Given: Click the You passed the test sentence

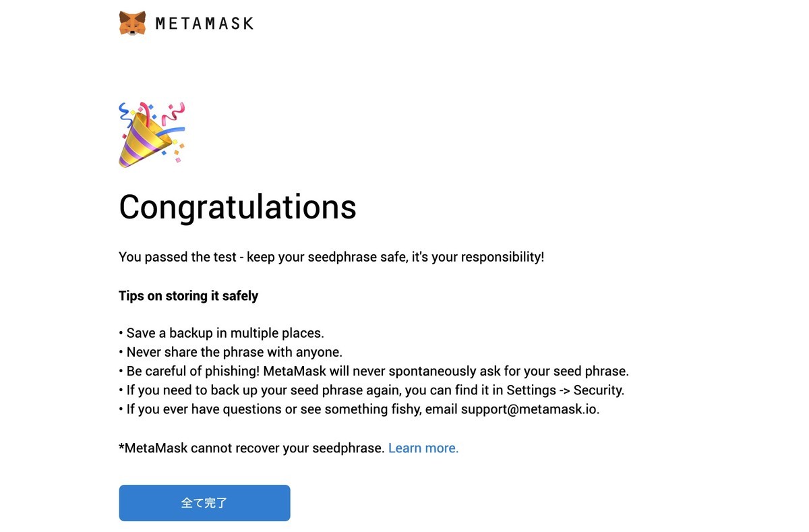Looking at the screenshot, I should [331, 257].
